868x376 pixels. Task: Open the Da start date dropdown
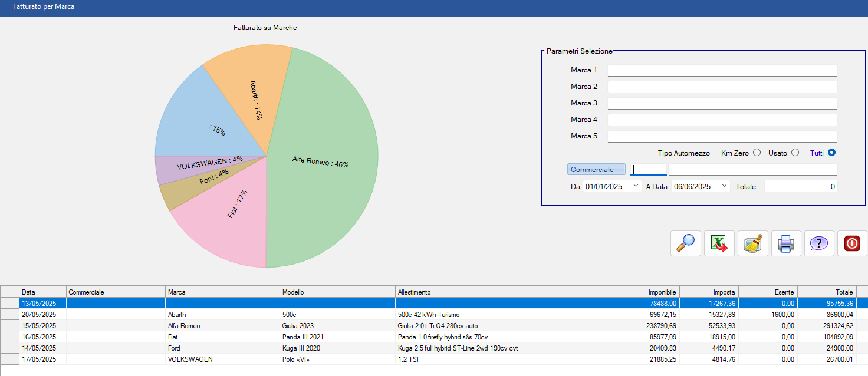635,186
